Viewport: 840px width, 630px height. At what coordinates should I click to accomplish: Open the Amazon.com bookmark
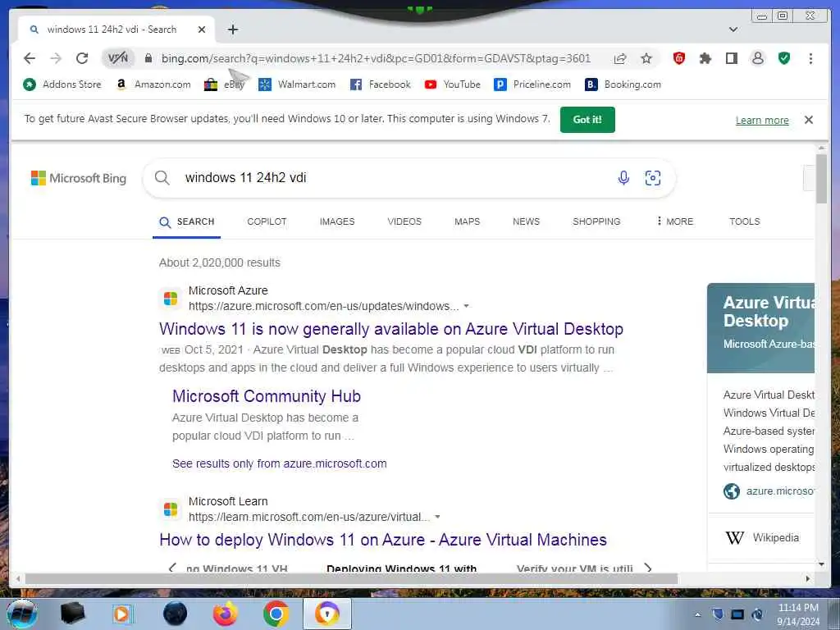153,84
